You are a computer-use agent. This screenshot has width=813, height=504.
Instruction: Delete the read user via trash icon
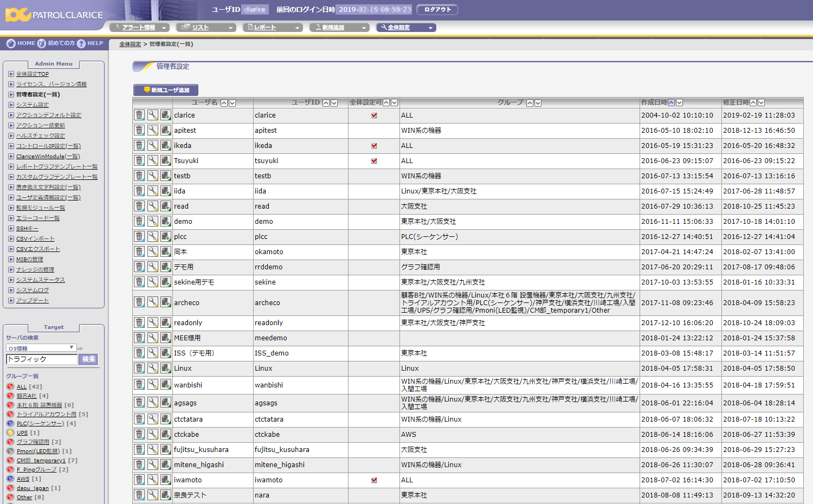(139, 206)
